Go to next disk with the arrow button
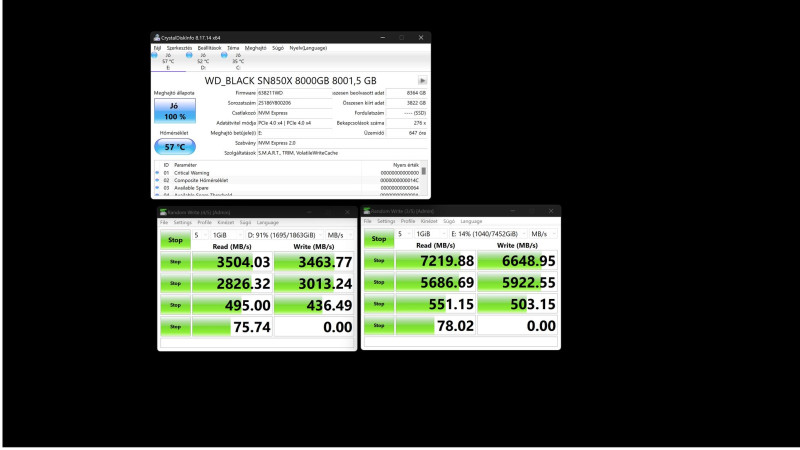The height and width of the screenshot is (450, 800). coord(422,81)
